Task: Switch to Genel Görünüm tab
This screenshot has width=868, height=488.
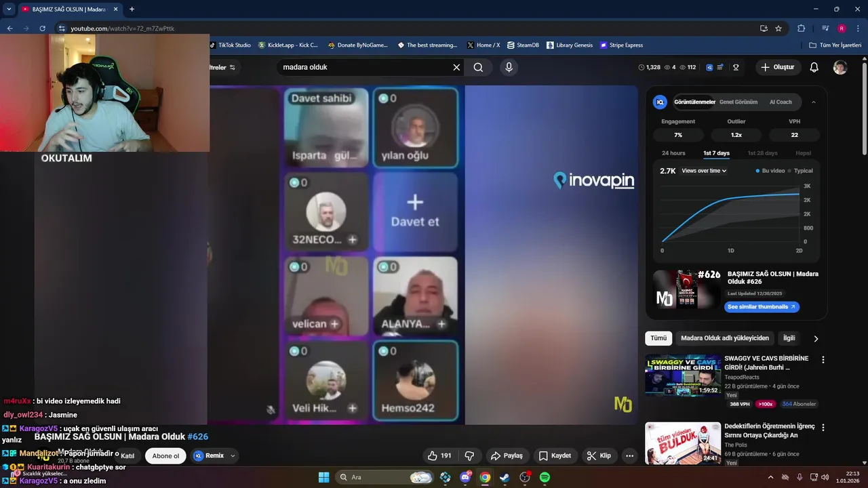Action: coord(738,102)
